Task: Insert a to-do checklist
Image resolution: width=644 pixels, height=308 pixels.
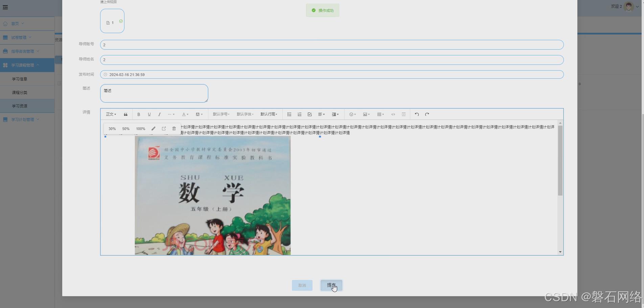Action: tap(309, 114)
